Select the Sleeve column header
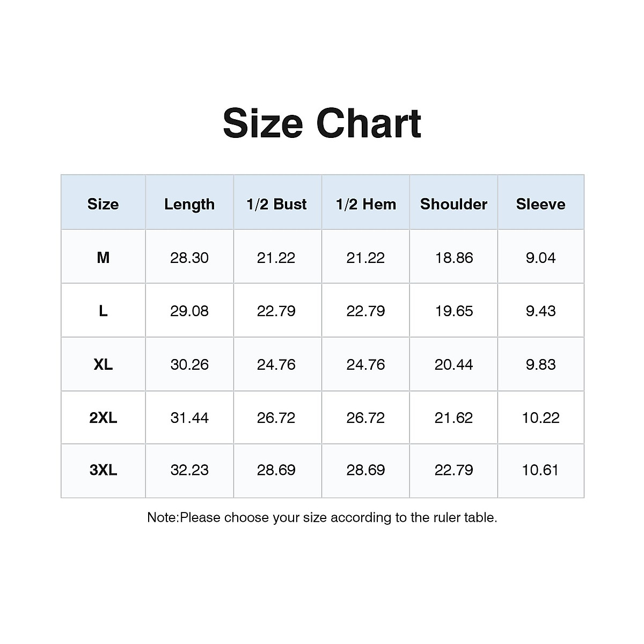The height and width of the screenshot is (644, 644). pyautogui.click(x=540, y=204)
